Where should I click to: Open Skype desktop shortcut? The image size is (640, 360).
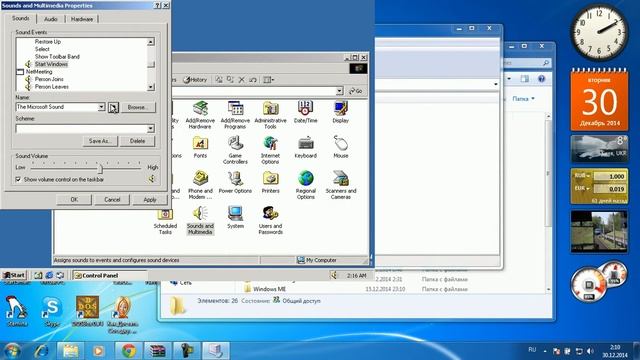(52, 312)
